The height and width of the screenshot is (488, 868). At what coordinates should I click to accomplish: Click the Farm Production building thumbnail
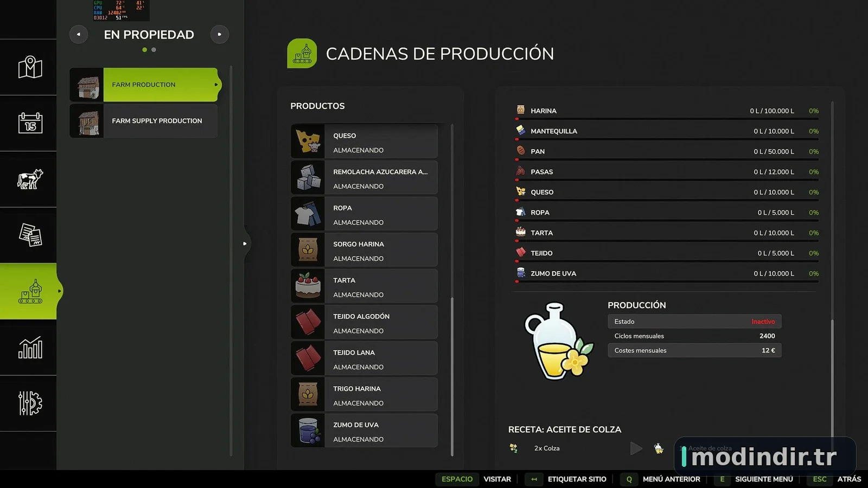pyautogui.click(x=87, y=85)
